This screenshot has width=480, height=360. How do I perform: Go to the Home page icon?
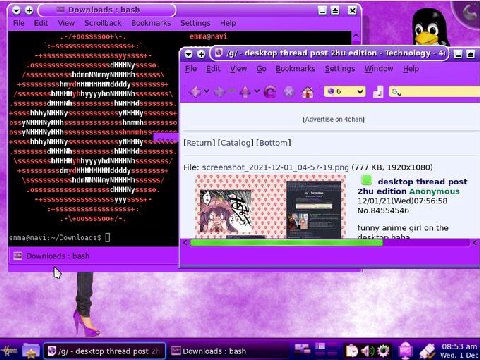307,92
